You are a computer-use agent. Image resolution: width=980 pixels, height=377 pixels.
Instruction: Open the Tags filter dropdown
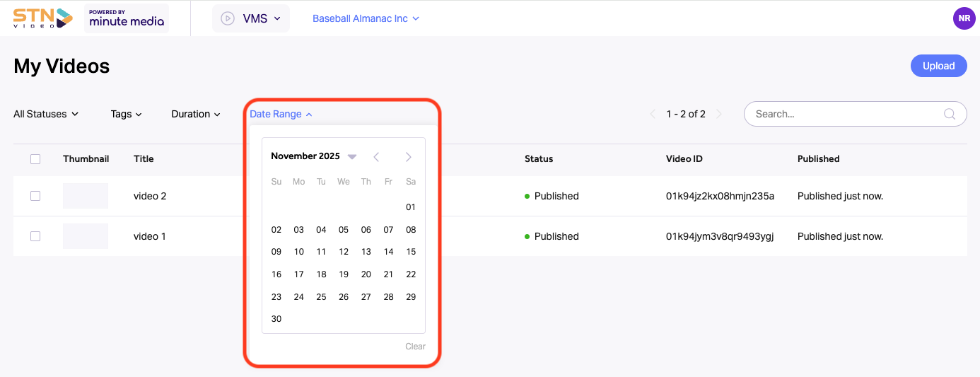pyautogui.click(x=127, y=114)
